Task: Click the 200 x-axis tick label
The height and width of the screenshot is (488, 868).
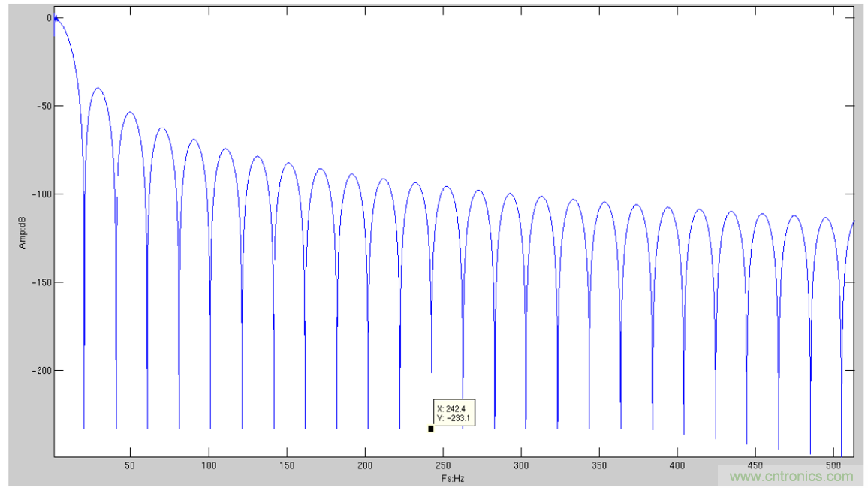Action: coord(365,466)
